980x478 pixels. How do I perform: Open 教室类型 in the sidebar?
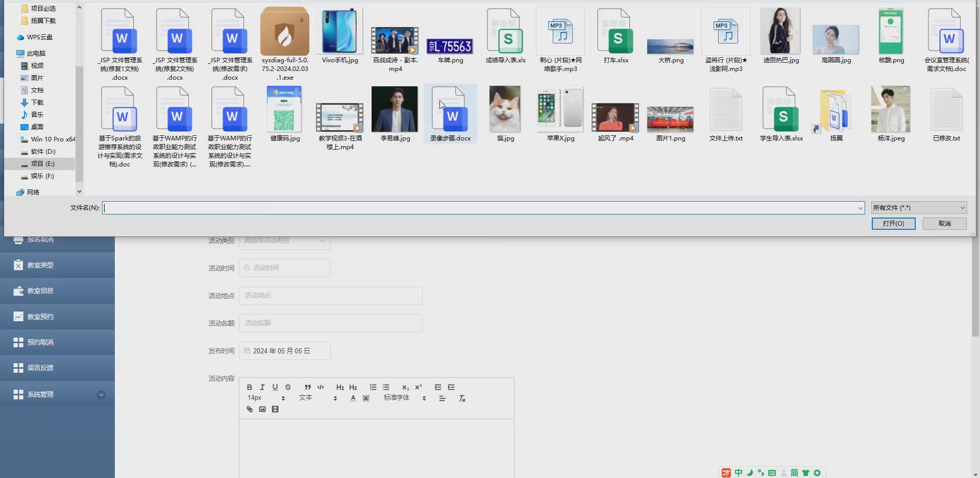click(x=57, y=265)
